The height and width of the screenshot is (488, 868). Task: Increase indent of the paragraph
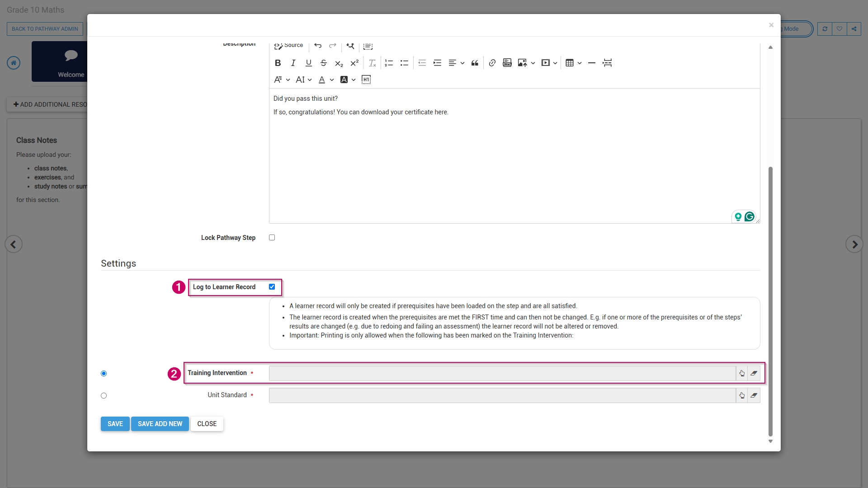pos(437,63)
